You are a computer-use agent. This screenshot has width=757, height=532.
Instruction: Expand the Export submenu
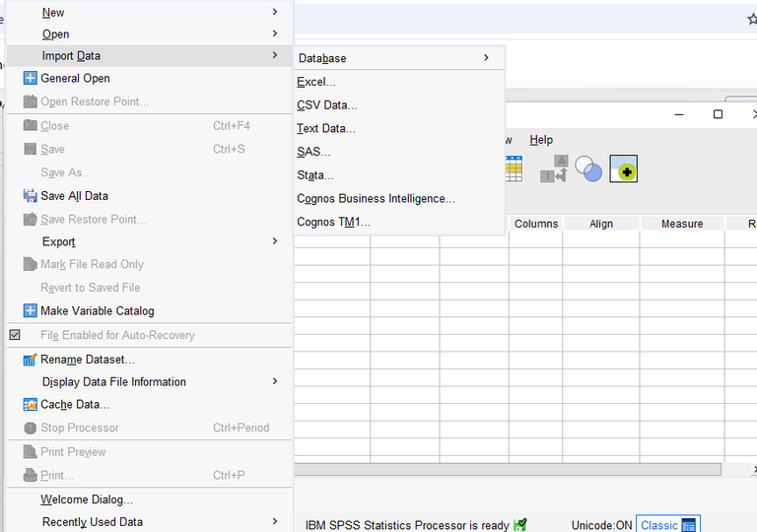[x=275, y=241]
